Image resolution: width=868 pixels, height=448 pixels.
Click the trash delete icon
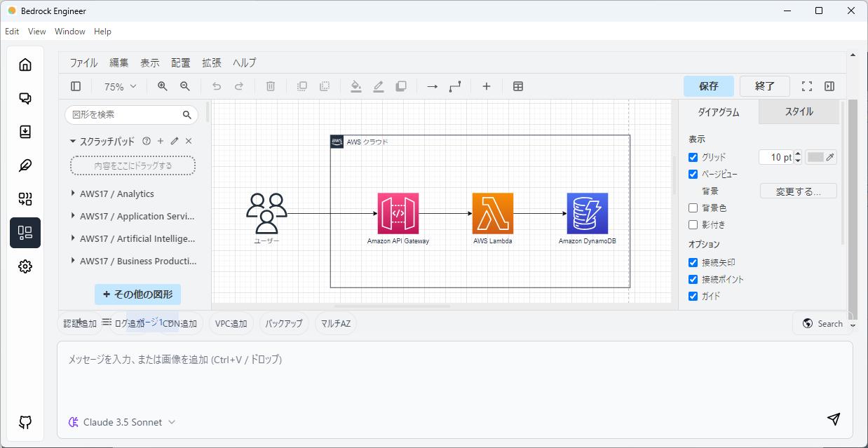coord(271,86)
